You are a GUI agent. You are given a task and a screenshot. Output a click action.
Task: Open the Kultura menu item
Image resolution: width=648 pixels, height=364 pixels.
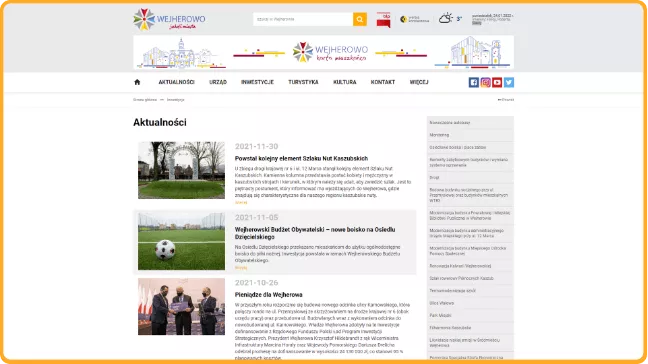(x=345, y=82)
